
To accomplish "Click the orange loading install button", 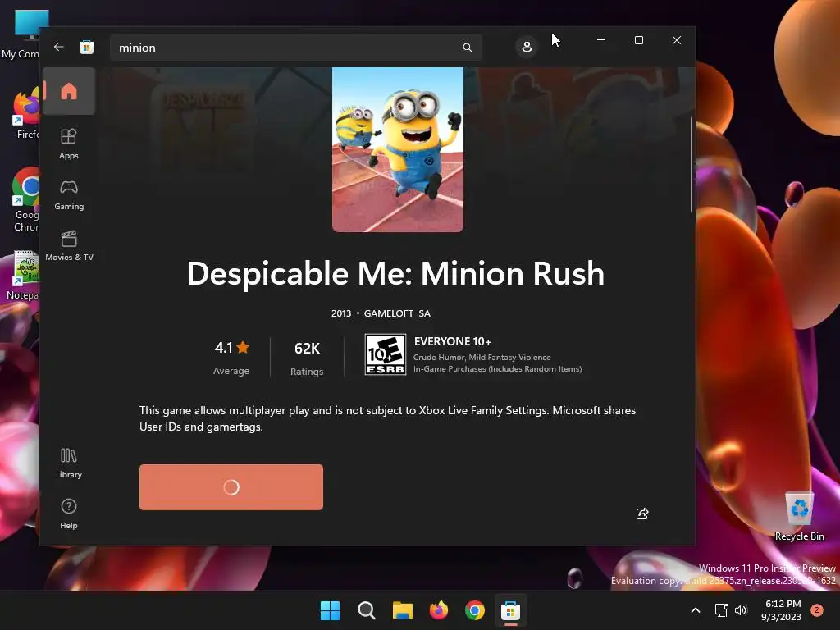I will pyautogui.click(x=231, y=487).
